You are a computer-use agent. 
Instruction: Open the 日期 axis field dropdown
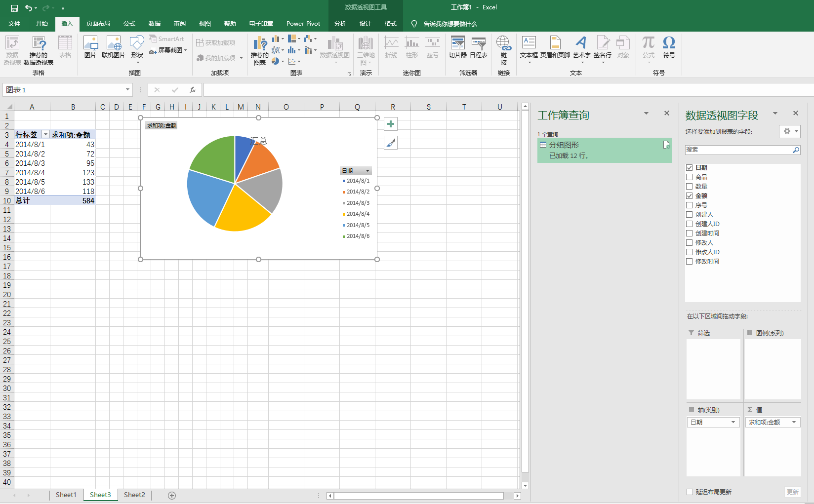(733, 422)
